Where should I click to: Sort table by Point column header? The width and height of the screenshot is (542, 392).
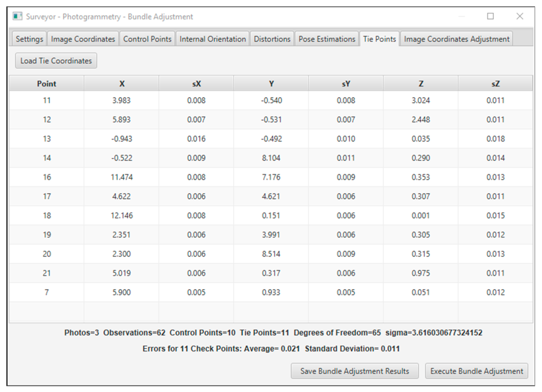coord(47,84)
